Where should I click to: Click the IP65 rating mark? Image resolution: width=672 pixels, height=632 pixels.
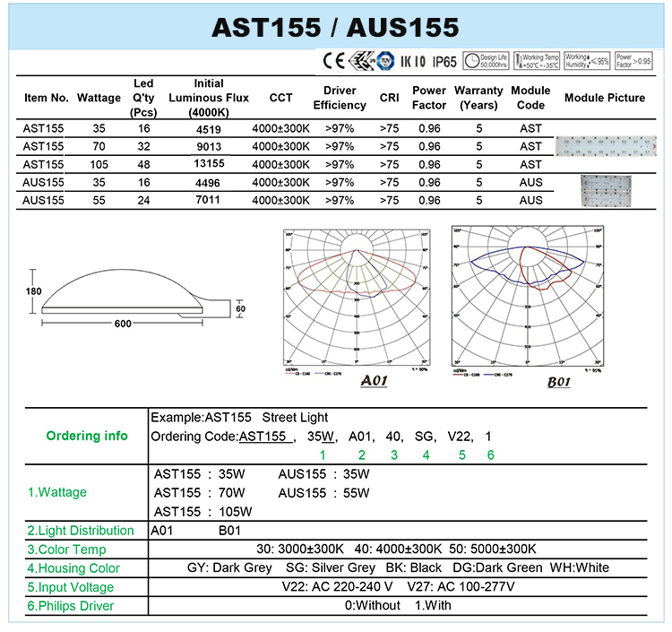coord(444,62)
